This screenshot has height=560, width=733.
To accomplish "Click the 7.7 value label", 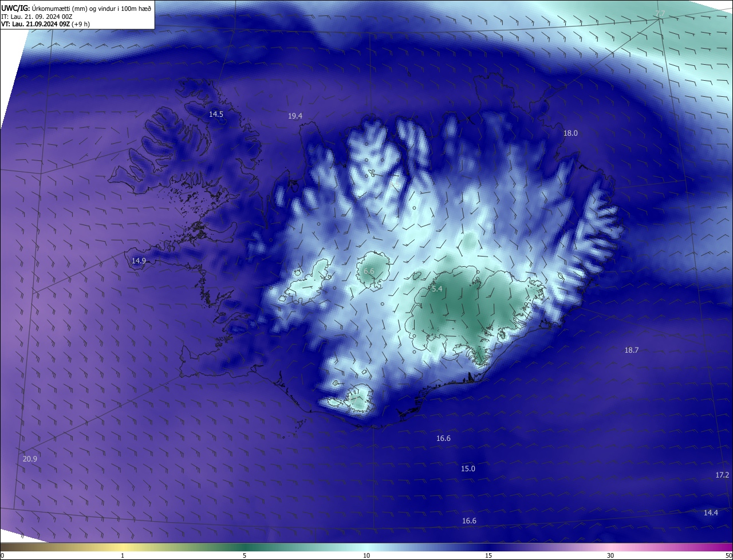I will 660,14.
